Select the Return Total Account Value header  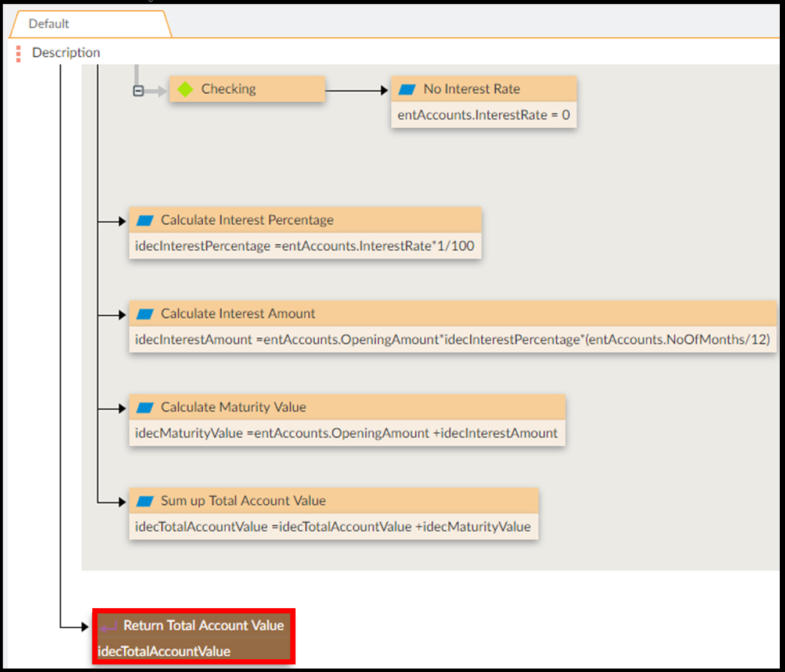[x=194, y=625]
